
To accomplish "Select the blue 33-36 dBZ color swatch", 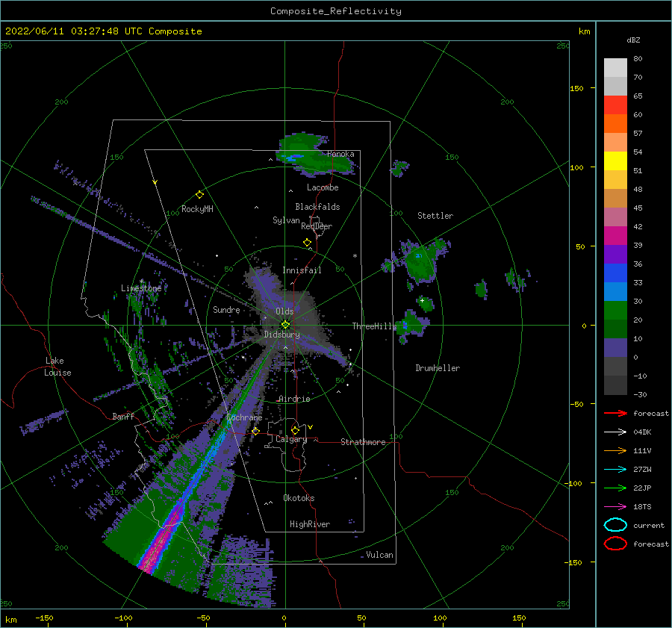I will point(615,273).
